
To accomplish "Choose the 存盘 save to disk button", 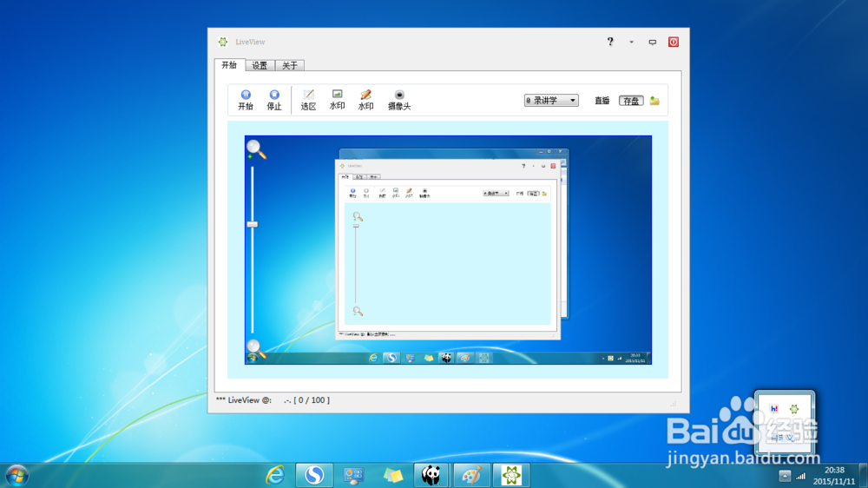I will [x=631, y=101].
